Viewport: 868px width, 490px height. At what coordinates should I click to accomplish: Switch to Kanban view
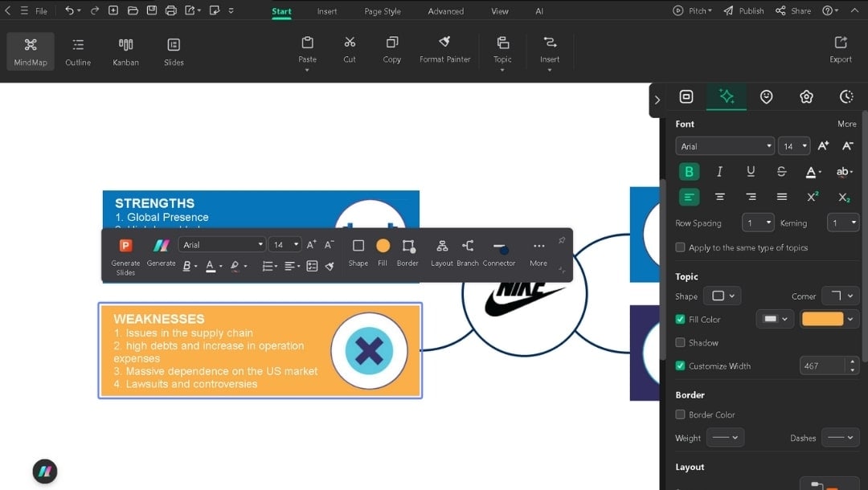click(125, 51)
